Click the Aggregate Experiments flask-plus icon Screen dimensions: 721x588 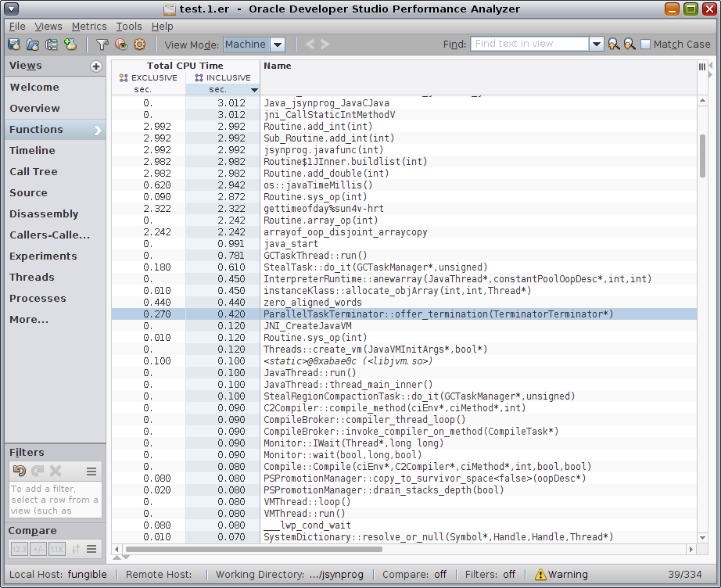click(x=70, y=44)
